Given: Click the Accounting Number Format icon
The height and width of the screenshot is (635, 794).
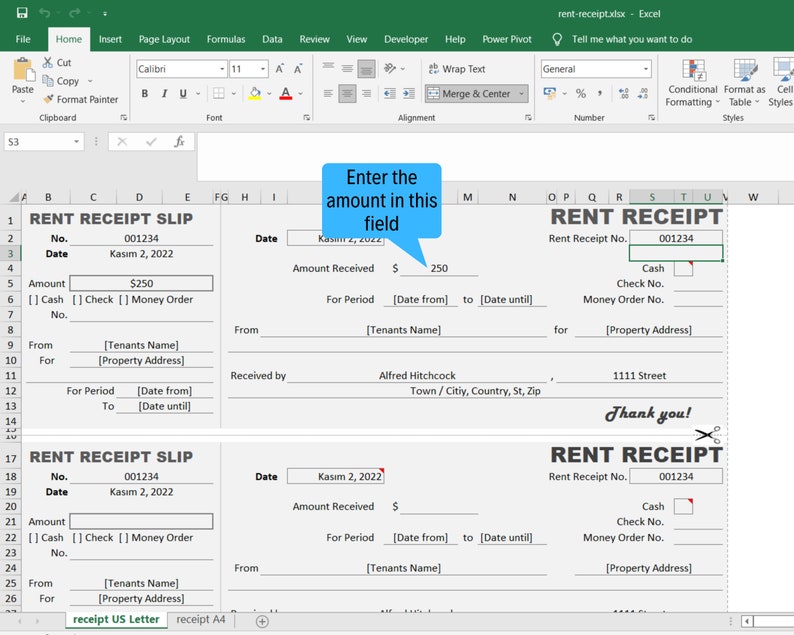Looking at the screenshot, I should (549, 93).
